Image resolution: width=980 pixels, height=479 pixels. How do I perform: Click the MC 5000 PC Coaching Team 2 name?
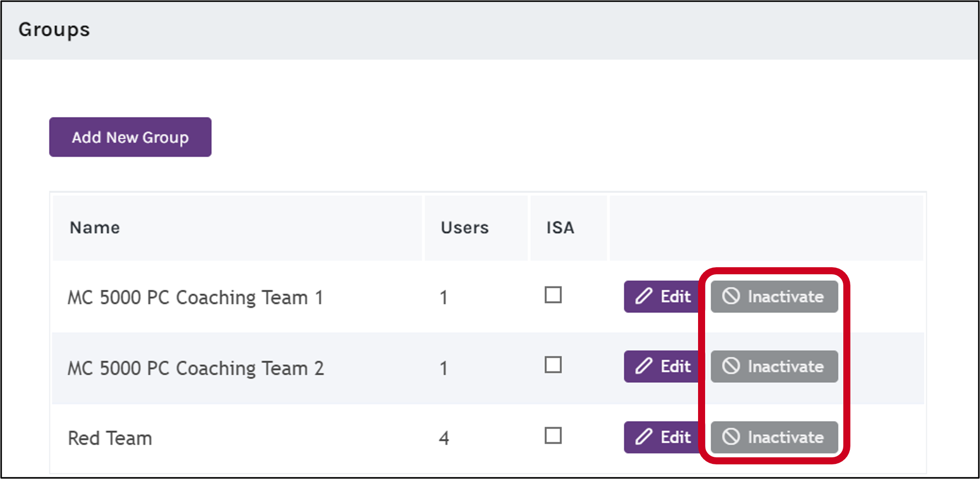click(196, 368)
